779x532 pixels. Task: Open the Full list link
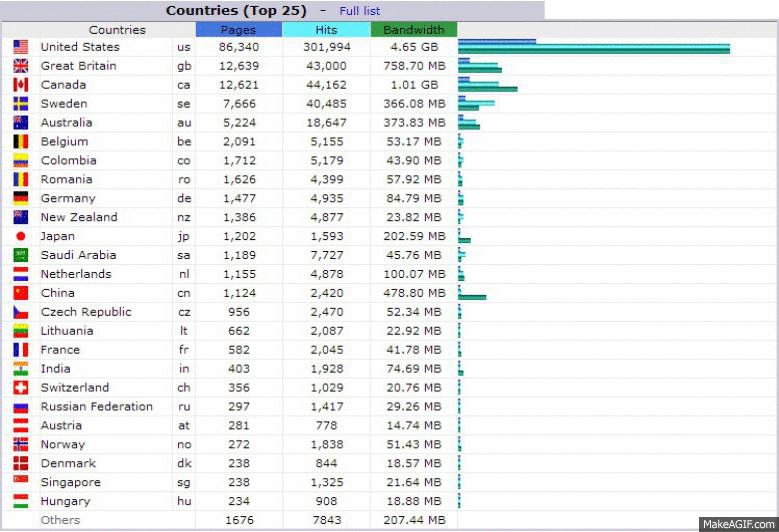pos(359,11)
